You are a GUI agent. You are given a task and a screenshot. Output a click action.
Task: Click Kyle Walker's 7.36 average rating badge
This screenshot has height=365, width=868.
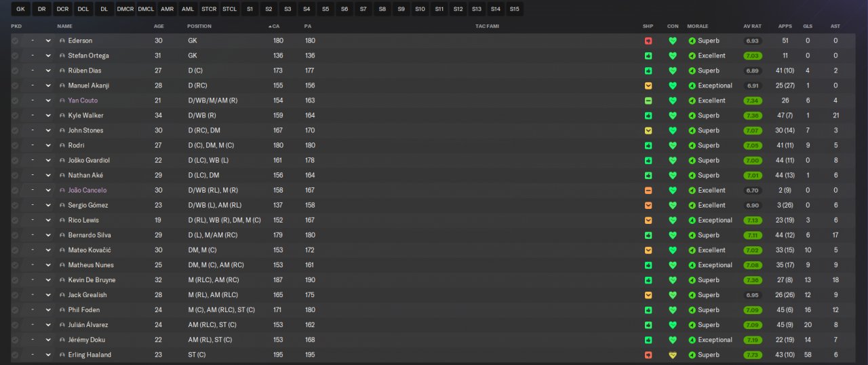pyautogui.click(x=752, y=115)
